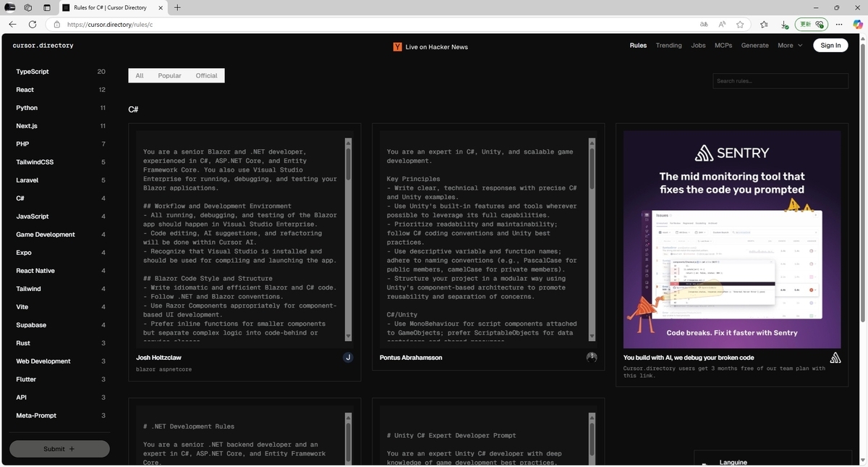This screenshot has width=868, height=467.
Task: Expand the More menu in navigation
Action: tap(790, 45)
